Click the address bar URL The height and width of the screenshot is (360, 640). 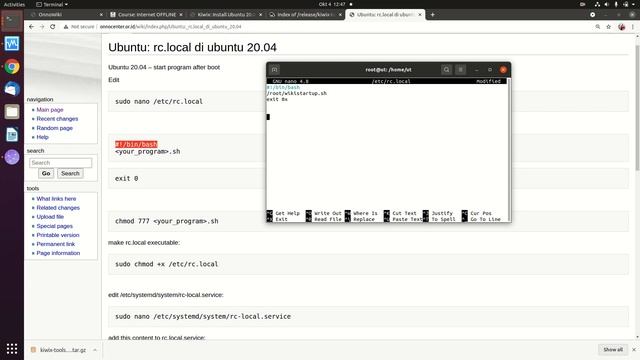pyautogui.click(x=170, y=27)
